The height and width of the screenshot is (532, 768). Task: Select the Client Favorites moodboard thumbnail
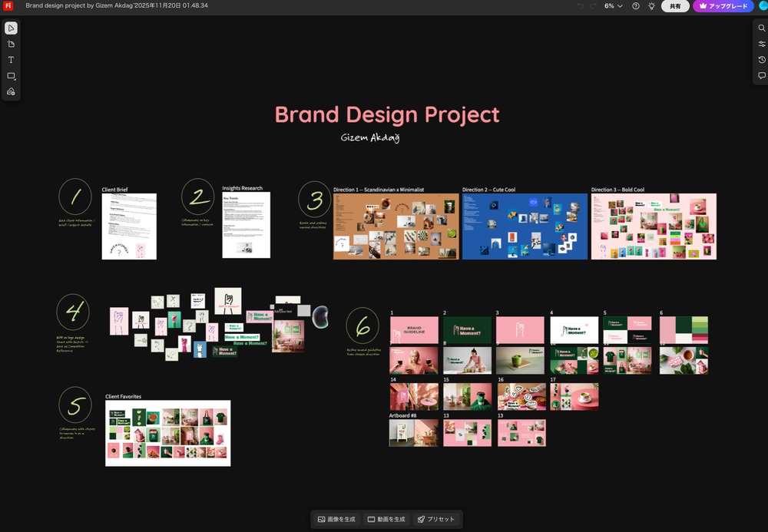pyautogui.click(x=167, y=433)
